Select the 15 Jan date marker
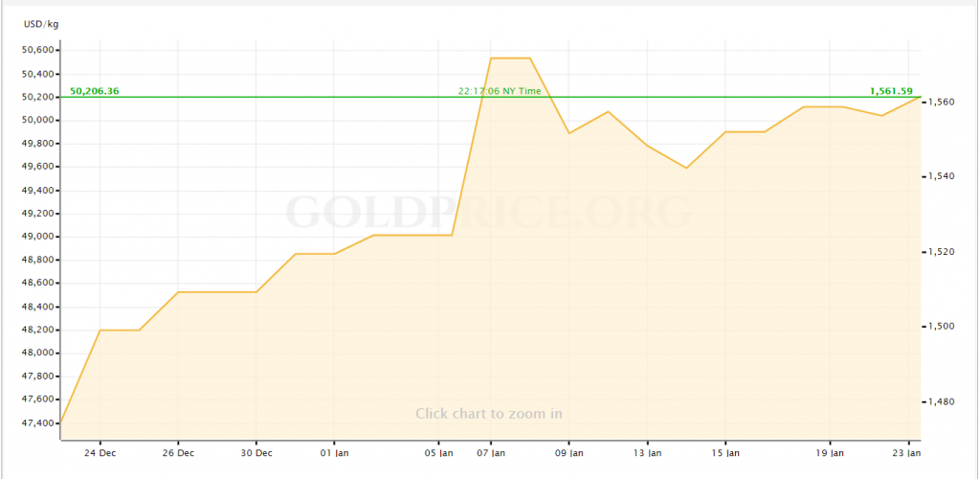 click(725, 452)
